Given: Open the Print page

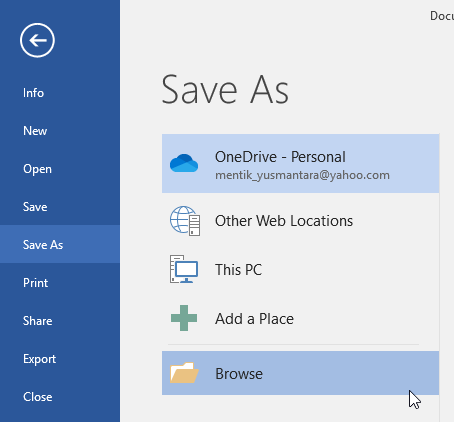Looking at the screenshot, I should pos(60,283).
